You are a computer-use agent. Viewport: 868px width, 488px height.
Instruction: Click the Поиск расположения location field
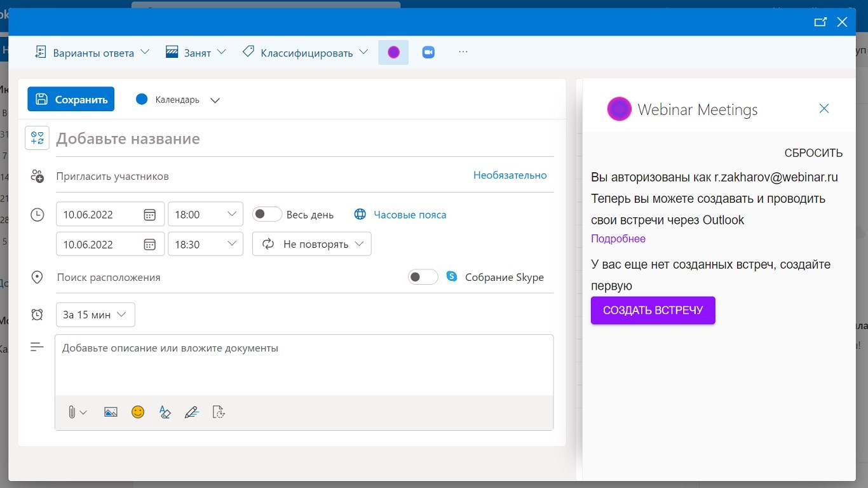[229, 278]
